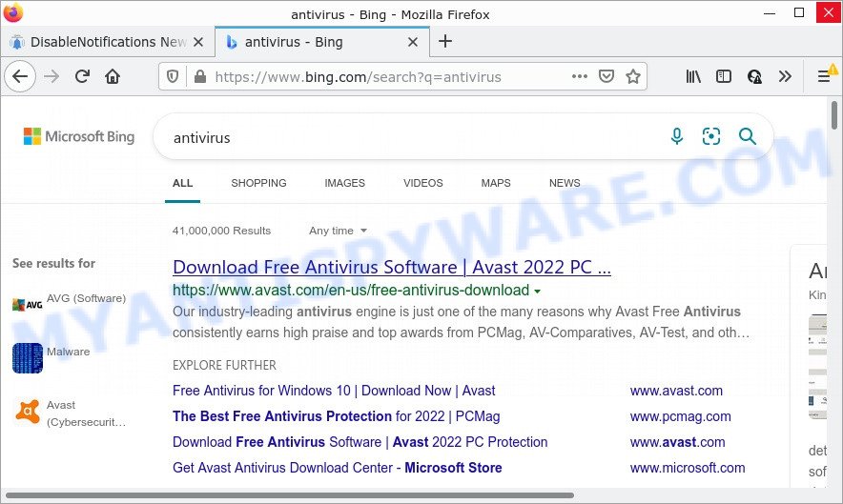843x504 pixels.
Task: Click the horizontal scrollbar thumb
Action: pyautogui.click(x=289, y=495)
